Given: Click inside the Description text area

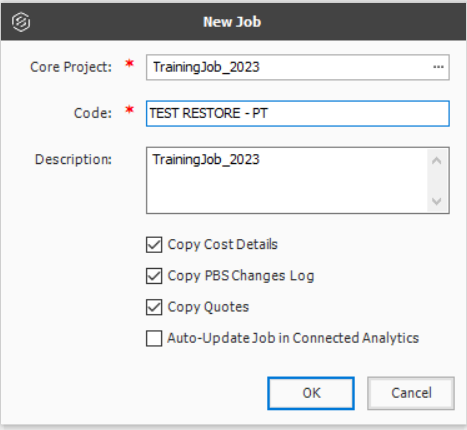Looking at the screenshot, I should (287, 180).
